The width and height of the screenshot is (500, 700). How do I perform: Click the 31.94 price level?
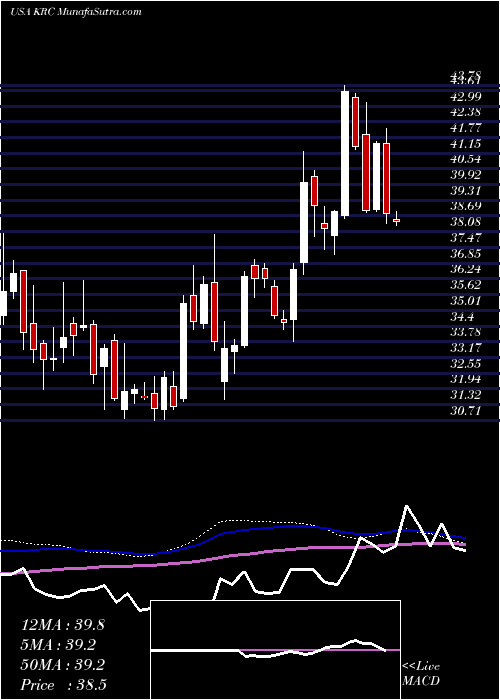coord(466,379)
